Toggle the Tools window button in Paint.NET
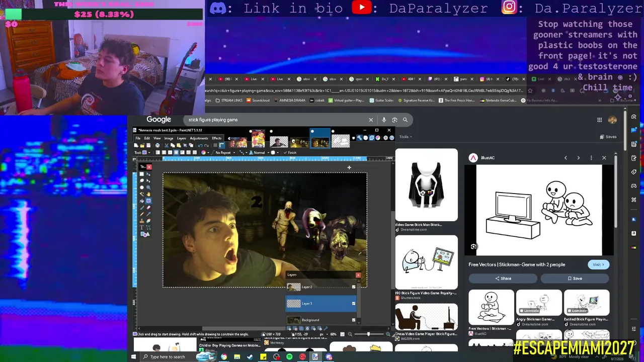 pos(360,138)
